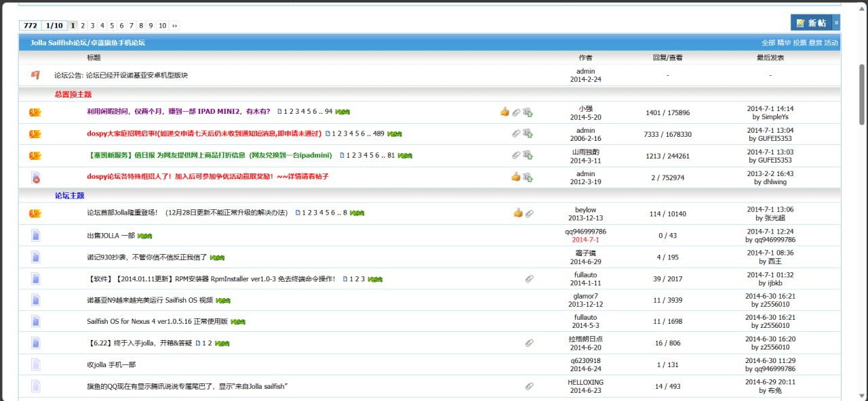868x401 pixels.
Task: Click thread icon beside 收jolla 手机一部
Action: [x=36, y=364]
